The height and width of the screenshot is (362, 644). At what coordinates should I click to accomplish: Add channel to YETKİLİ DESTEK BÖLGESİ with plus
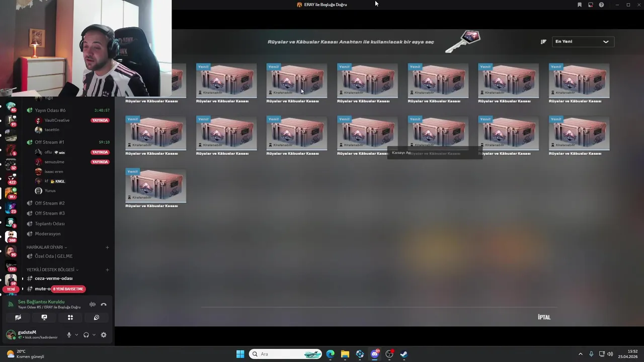[107, 269]
